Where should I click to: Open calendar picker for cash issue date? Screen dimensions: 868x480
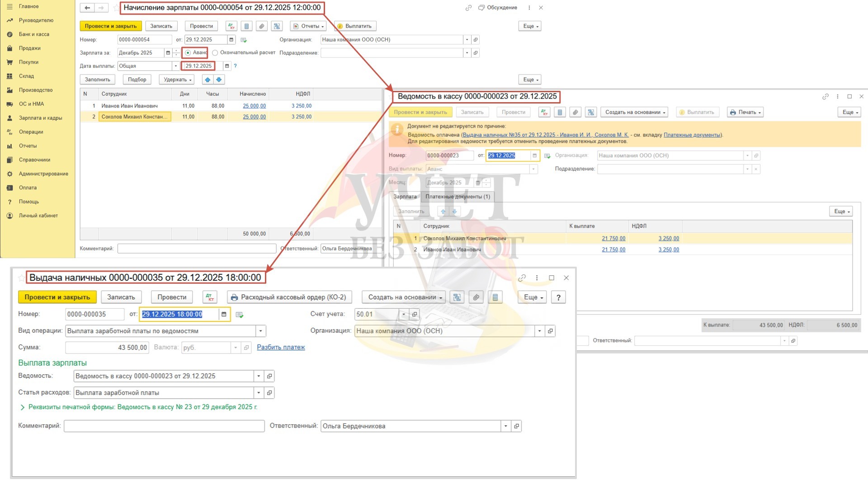(224, 314)
